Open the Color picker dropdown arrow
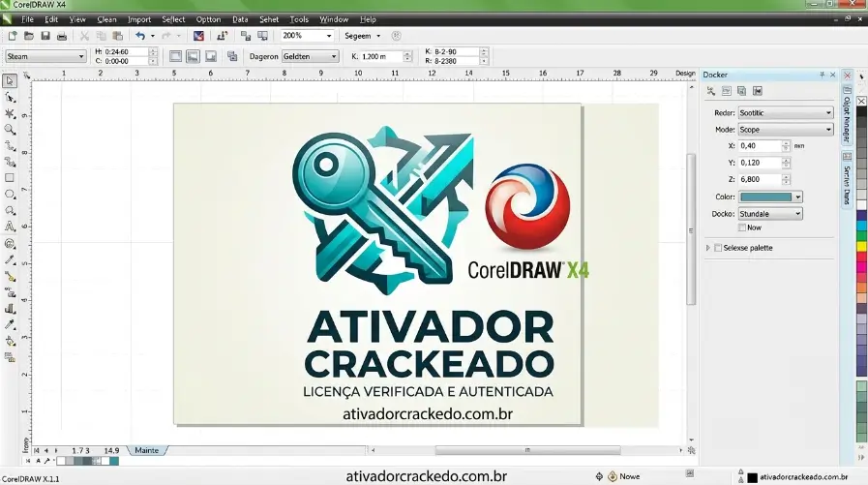 tap(797, 197)
